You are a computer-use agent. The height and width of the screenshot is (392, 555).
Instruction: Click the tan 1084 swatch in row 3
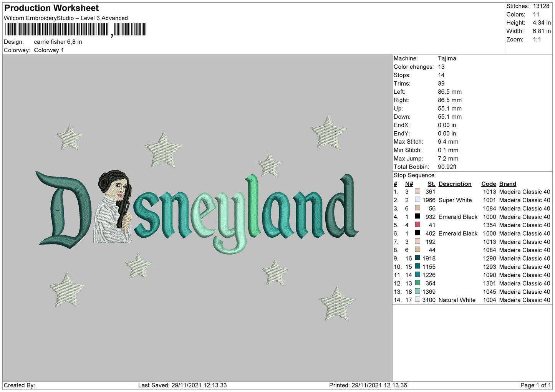[417, 208]
